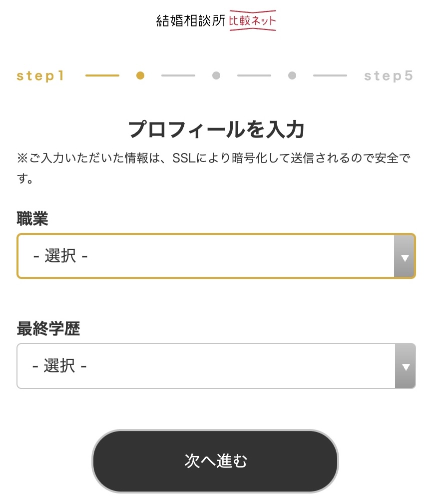Click the SSL encryption notice text
The height and width of the screenshot is (504, 444).
[213, 168]
